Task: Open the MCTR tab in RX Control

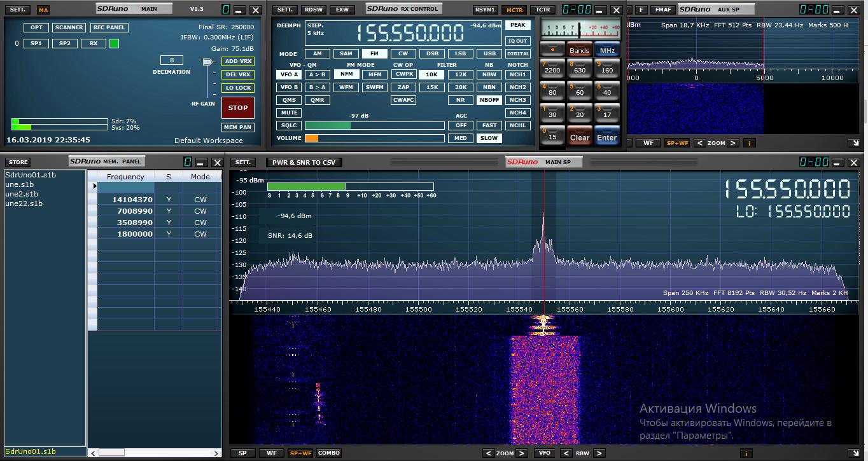Action: coord(514,10)
